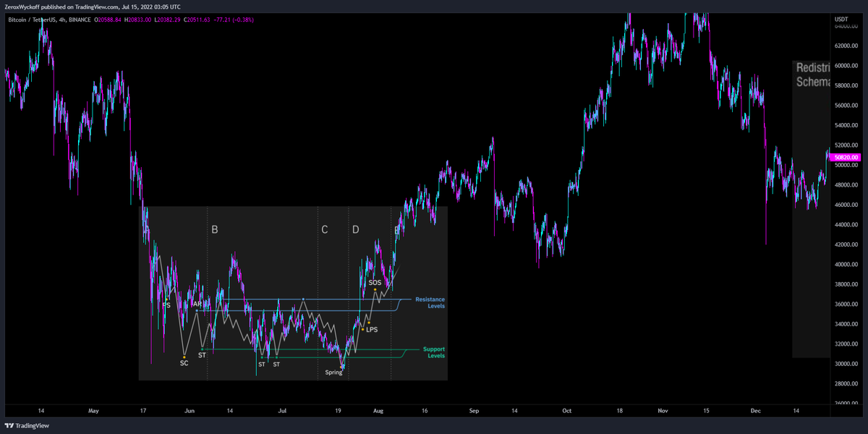Click the 52000.00 price axis label
The image size is (868, 434).
point(846,145)
